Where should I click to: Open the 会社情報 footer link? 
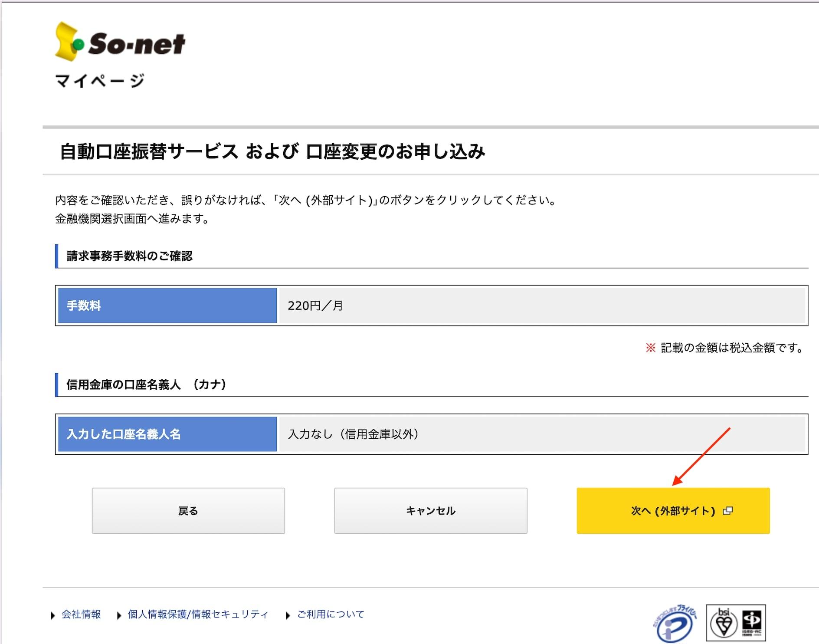coord(81,614)
